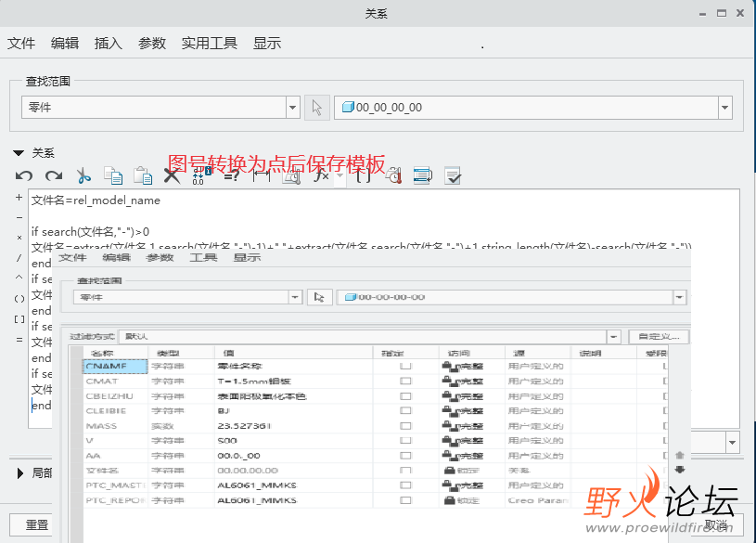The width and height of the screenshot is (756, 543).
Task: Open the 00_00_00_00 model dropdown
Action: (724, 107)
